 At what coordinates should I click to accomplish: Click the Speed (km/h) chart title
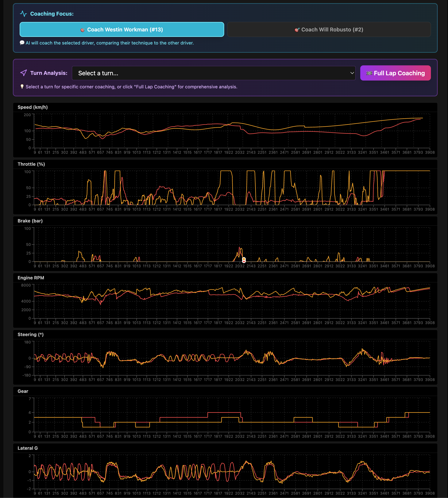pos(32,107)
